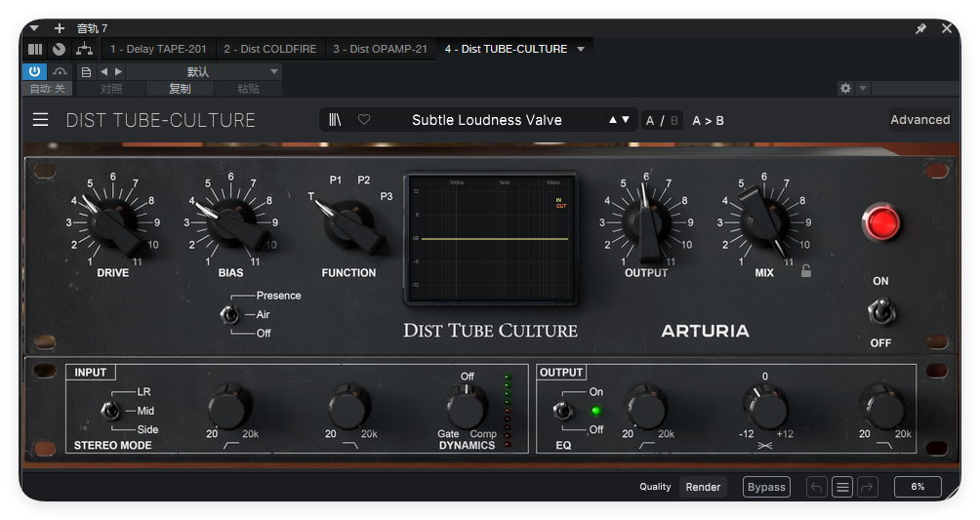
Task: Click the 粘贴 paste item
Action: 248,89
